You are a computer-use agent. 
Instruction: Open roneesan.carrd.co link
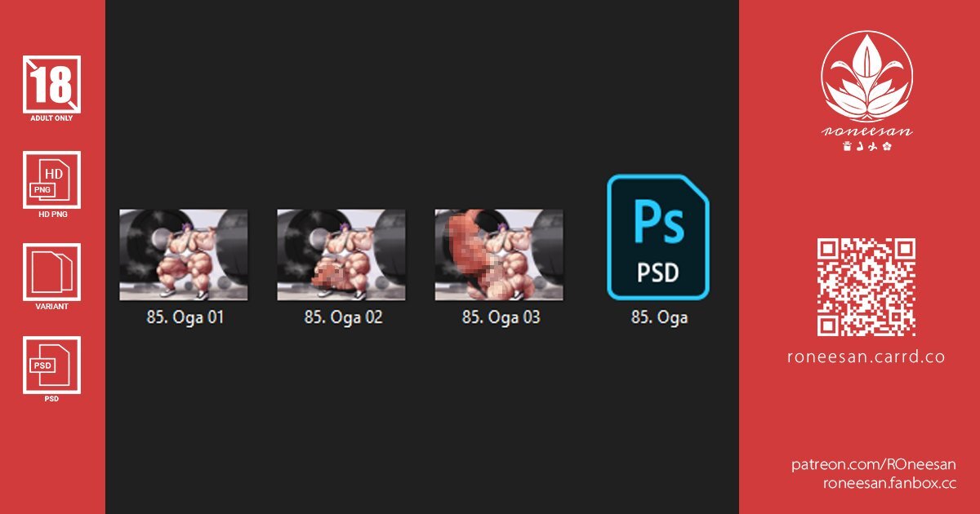pyautogui.click(x=866, y=357)
